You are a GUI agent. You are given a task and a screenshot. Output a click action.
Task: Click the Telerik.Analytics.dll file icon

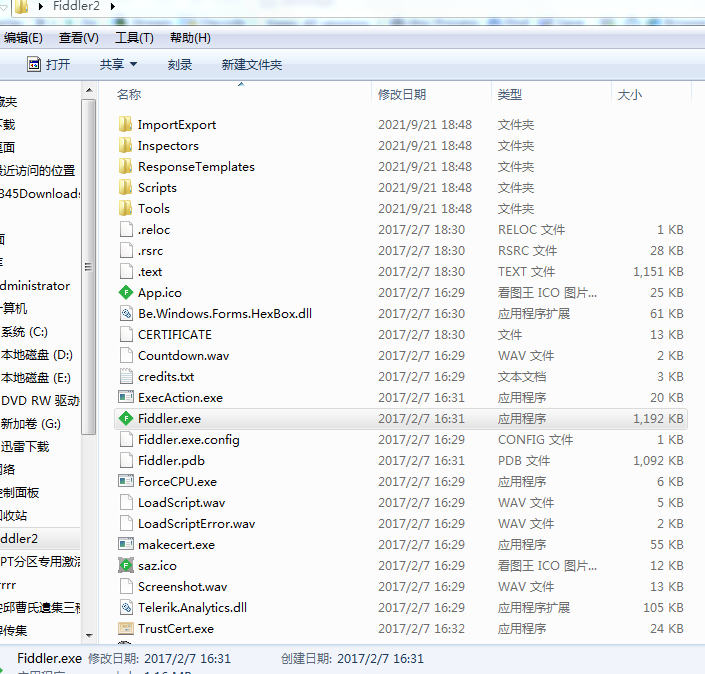click(x=126, y=608)
